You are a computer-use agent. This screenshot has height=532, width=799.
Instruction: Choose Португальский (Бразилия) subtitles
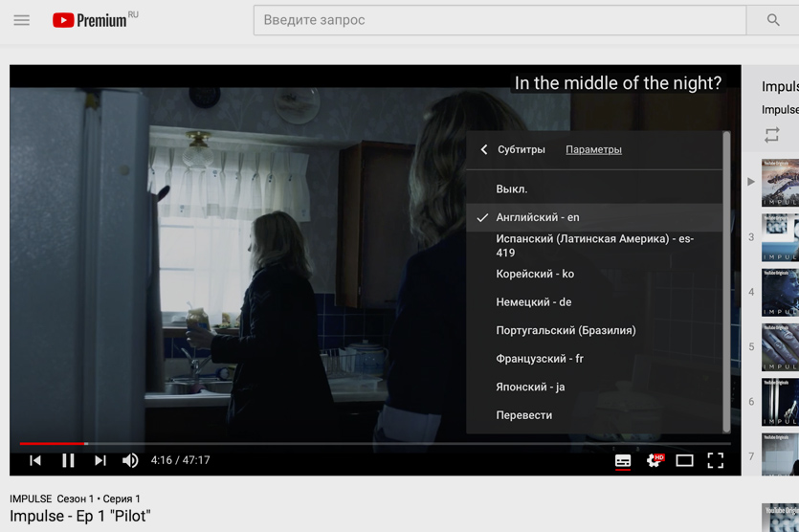tap(594, 330)
